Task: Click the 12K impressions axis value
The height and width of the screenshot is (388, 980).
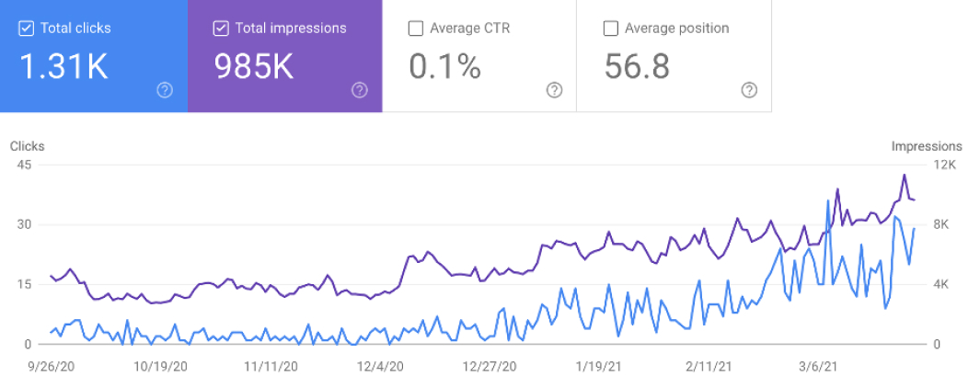Action: click(x=944, y=165)
